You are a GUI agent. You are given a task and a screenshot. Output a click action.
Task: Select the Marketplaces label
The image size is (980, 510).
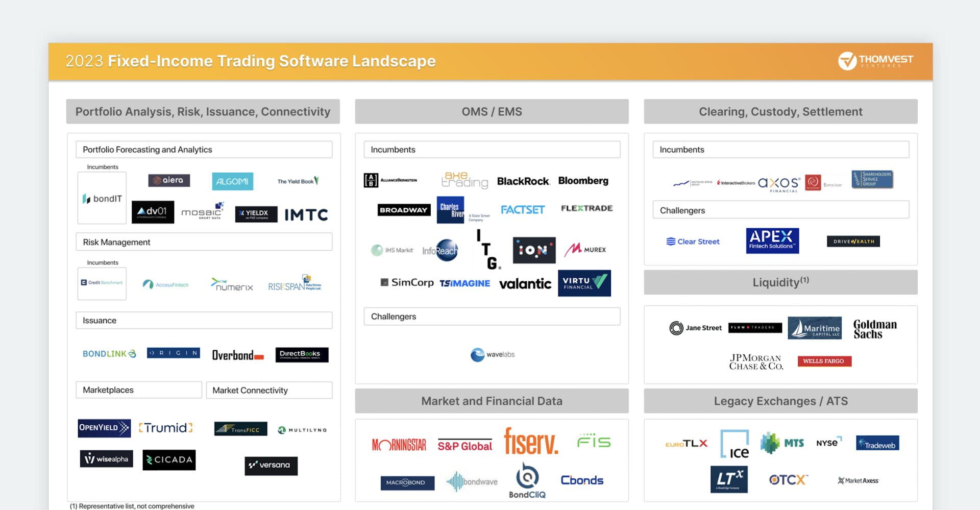click(x=139, y=390)
